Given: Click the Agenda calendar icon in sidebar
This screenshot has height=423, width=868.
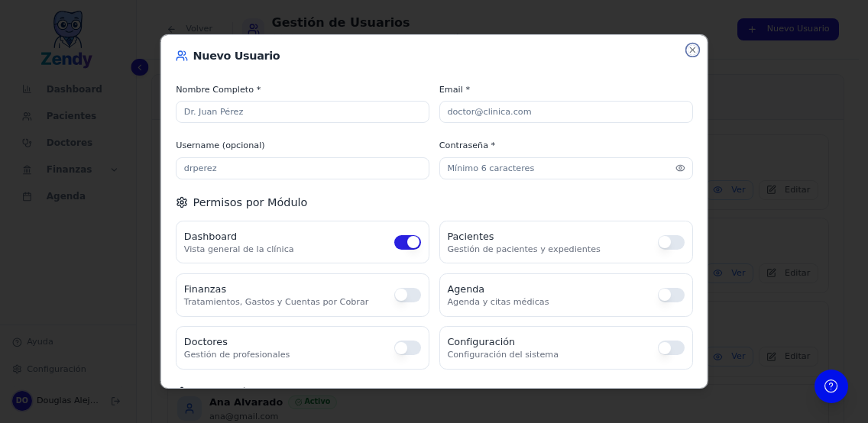Looking at the screenshot, I should pos(27,196).
